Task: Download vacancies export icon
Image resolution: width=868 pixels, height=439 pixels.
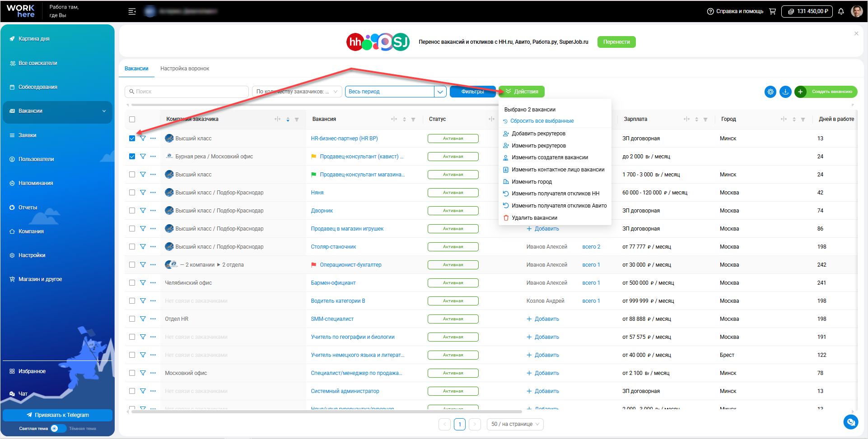Action: (x=786, y=92)
